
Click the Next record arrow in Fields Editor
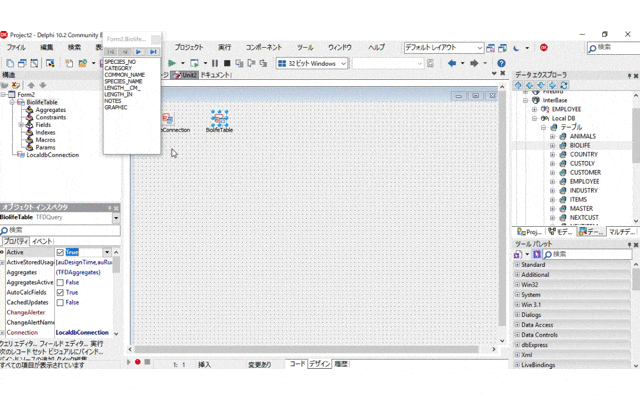pos(139,52)
